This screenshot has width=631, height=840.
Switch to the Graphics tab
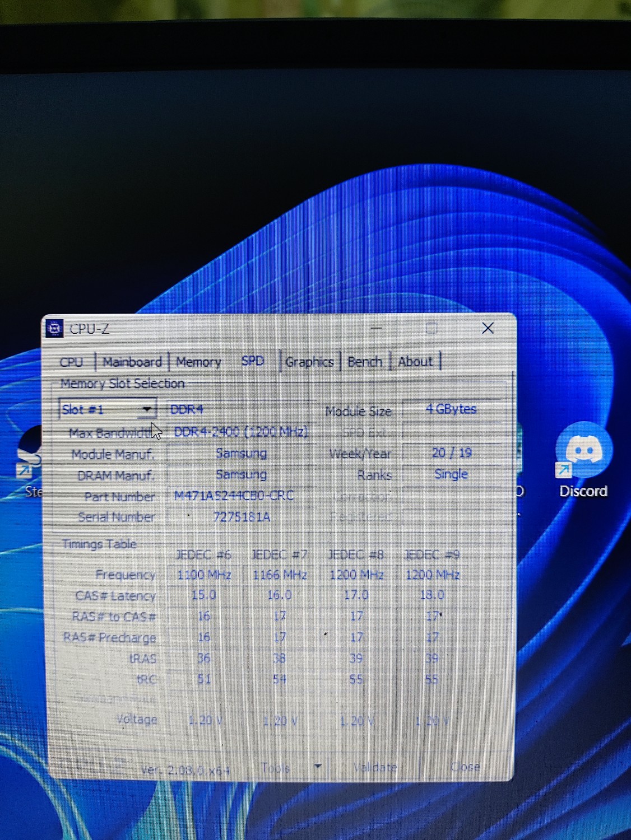coord(309,362)
